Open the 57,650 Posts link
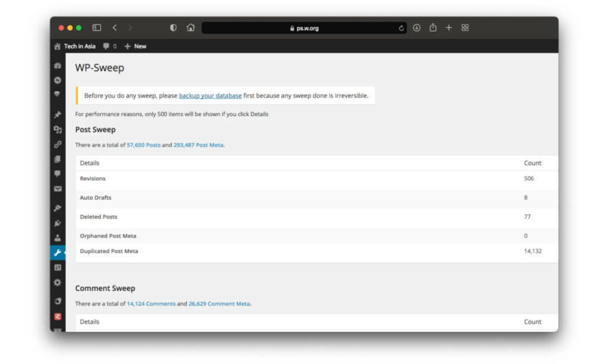 click(x=143, y=145)
